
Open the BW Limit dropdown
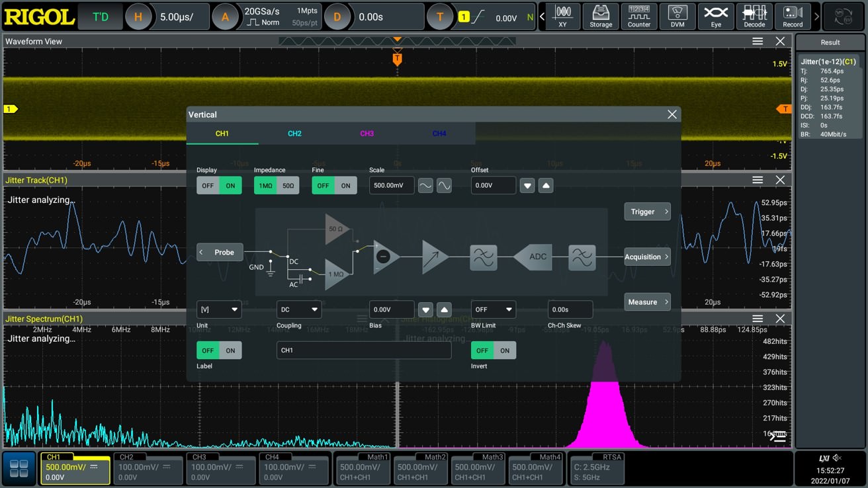[494, 309]
